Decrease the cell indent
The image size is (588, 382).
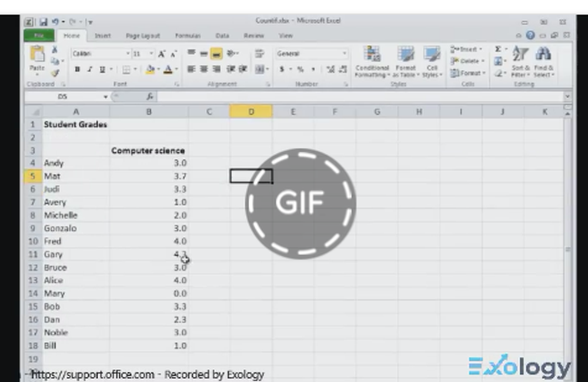pyautogui.click(x=231, y=69)
